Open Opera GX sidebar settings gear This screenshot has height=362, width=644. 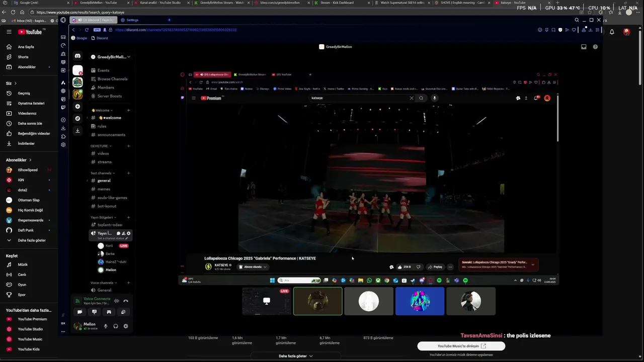click(x=63, y=144)
